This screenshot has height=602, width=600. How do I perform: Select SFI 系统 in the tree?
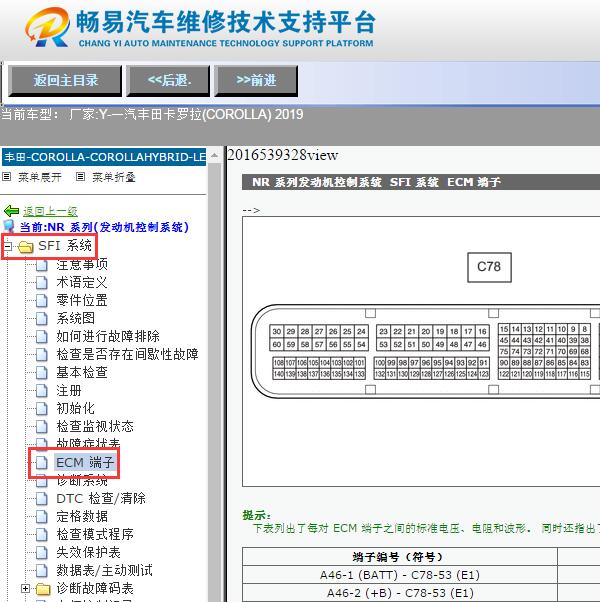65,245
